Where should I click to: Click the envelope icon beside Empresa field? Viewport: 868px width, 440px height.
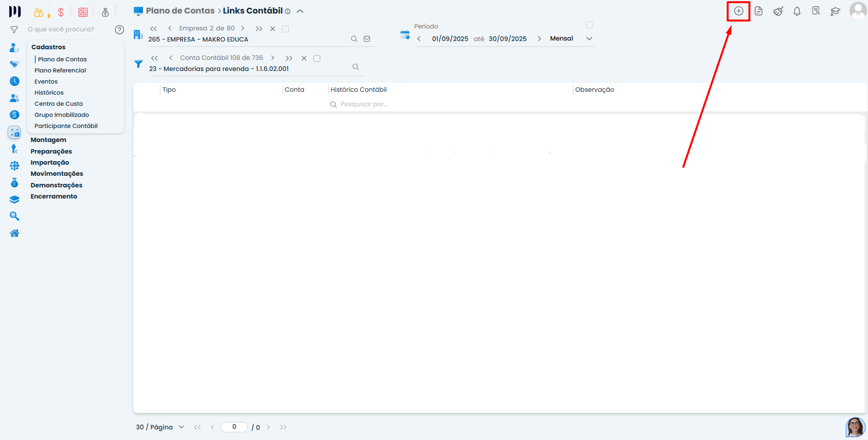pos(367,39)
